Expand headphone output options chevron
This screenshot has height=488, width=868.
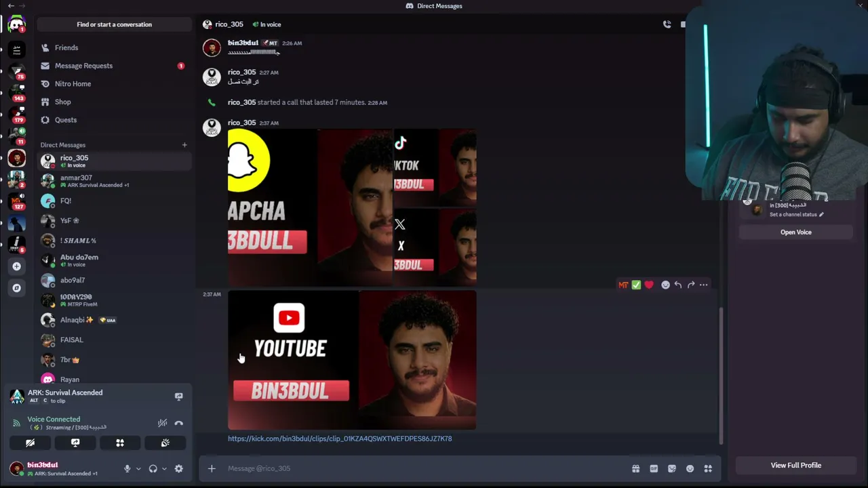point(164,468)
